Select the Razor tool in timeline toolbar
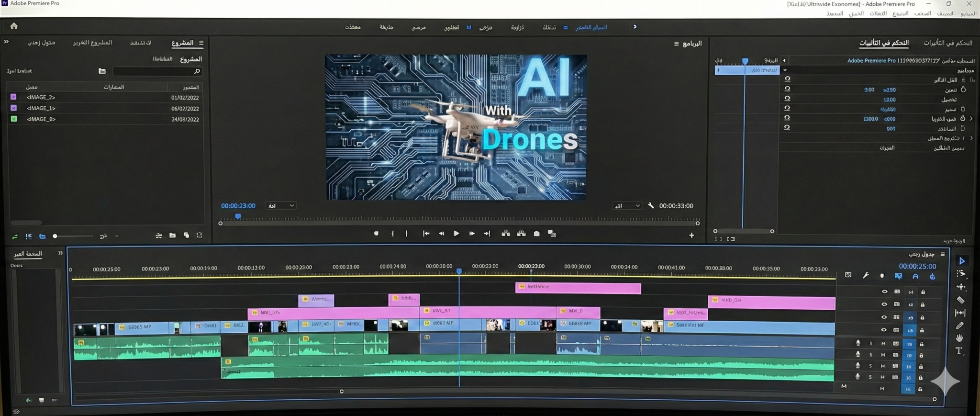Viewport: 980px width, 416px height. tap(960, 300)
